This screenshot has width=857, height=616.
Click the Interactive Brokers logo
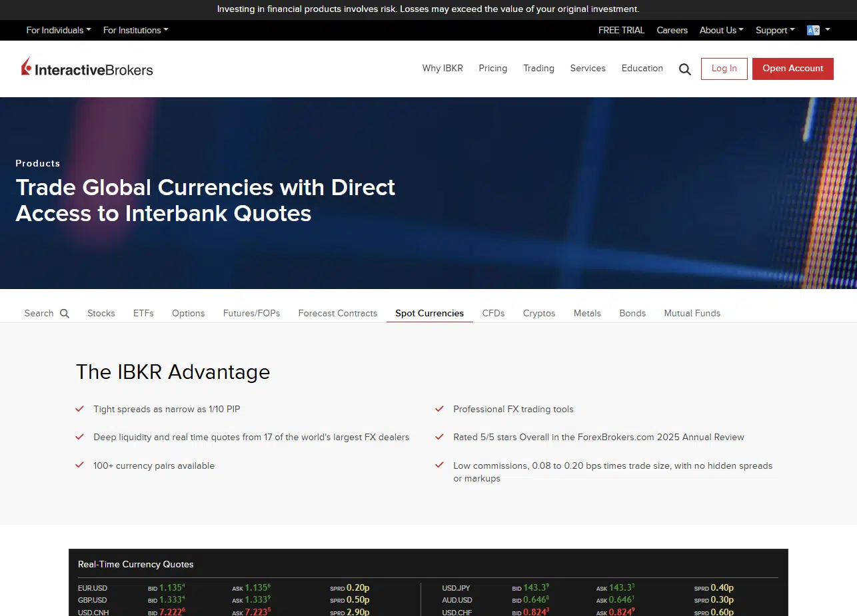(87, 67)
